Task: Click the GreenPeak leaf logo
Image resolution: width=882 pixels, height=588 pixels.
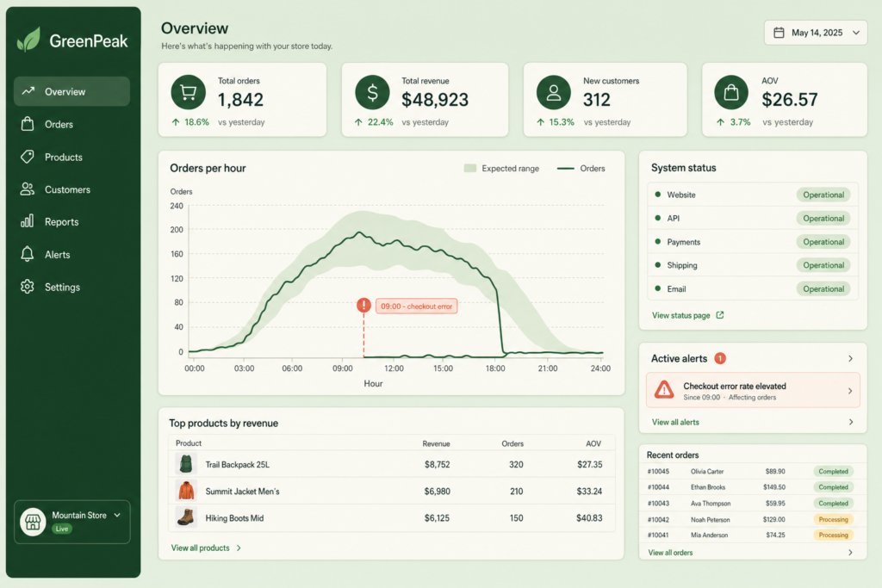Action: (28, 40)
